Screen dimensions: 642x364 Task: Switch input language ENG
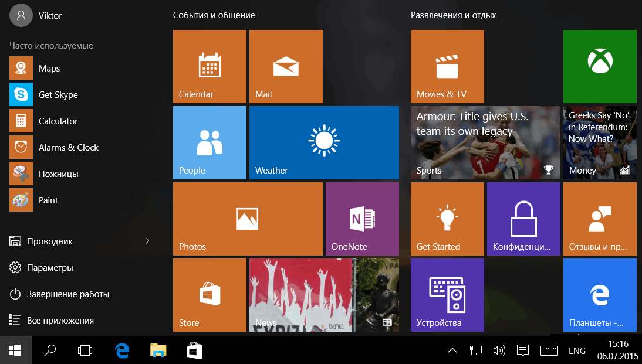click(x=577, y=351)
